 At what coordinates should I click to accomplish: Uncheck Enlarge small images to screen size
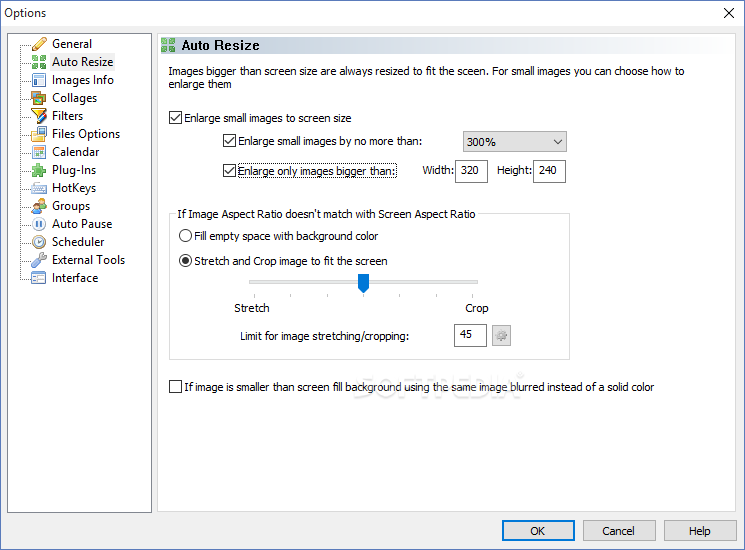pos(175,118)
